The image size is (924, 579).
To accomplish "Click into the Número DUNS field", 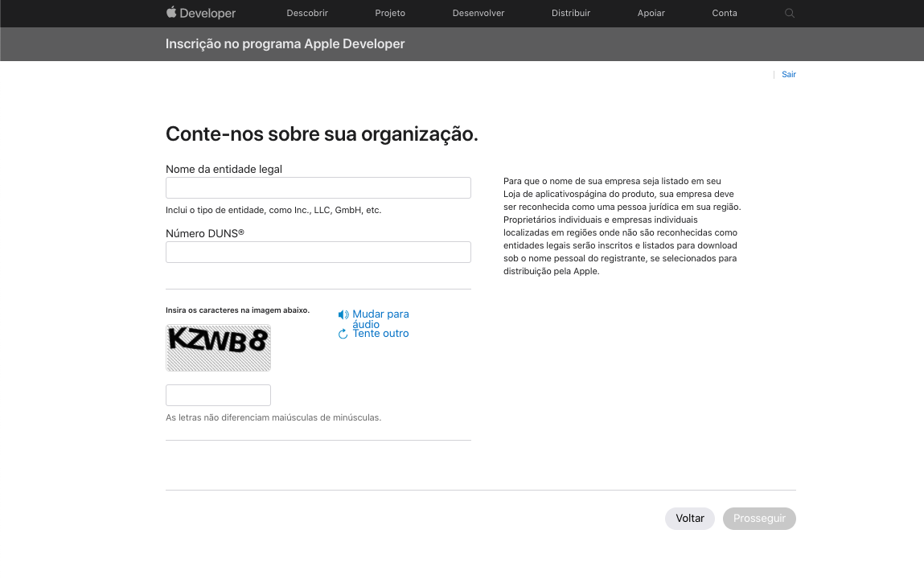I will coord(318,252).
